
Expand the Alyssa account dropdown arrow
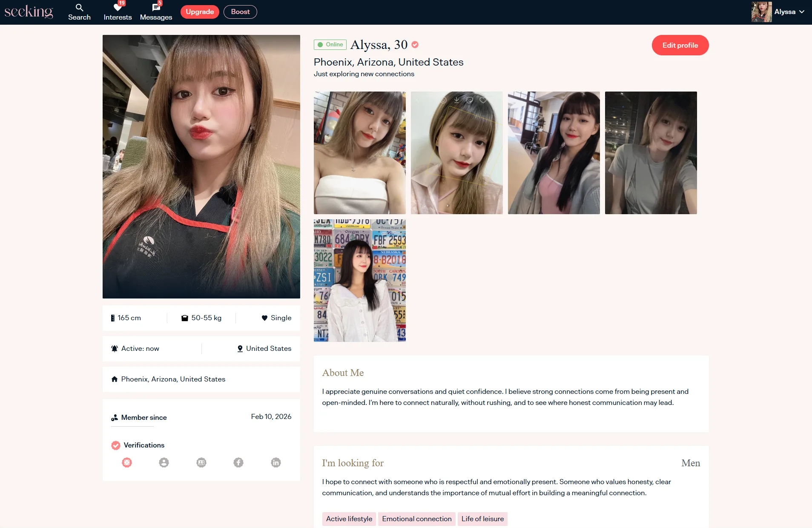tap(802, 12)
